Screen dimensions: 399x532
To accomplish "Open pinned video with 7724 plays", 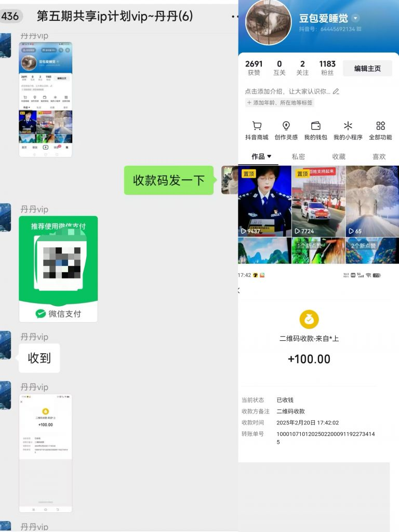I will [x=318, y=201].
